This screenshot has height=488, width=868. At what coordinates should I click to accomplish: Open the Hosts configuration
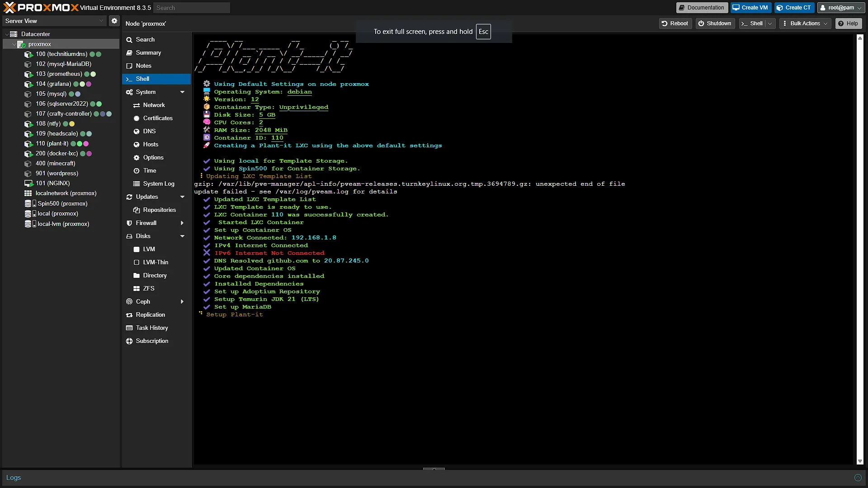[156, 145]
